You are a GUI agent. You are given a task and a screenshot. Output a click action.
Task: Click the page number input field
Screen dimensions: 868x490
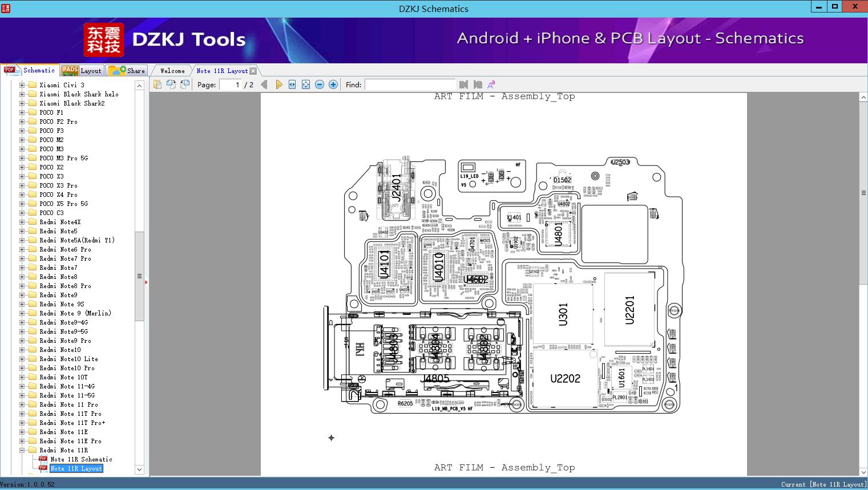coord(231,84)
